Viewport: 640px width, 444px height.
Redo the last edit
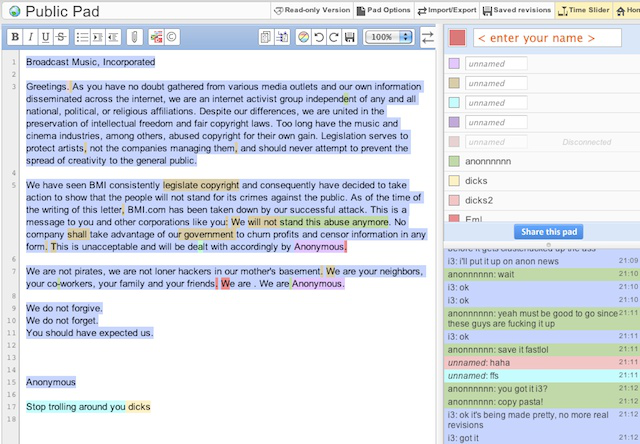click(334, 37)
